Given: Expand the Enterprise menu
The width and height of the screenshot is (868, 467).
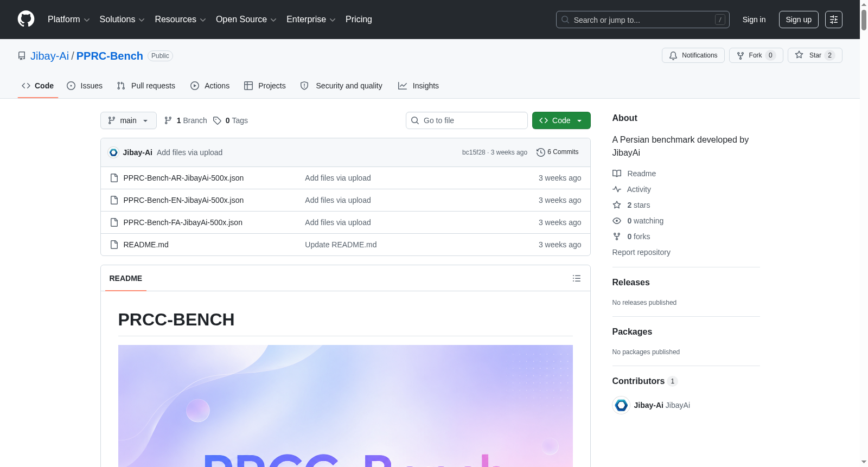Looking at the screenshot, I should tap(311, 20).
